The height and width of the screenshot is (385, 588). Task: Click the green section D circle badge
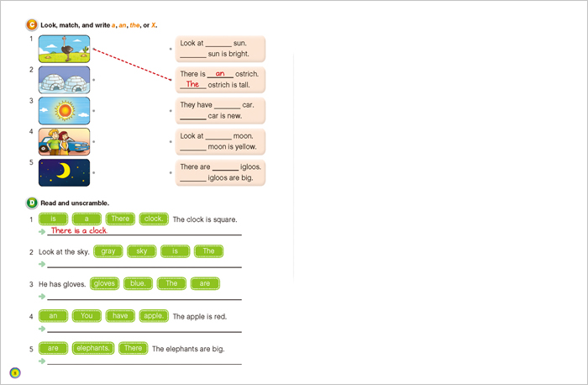[x=32, y=203]
